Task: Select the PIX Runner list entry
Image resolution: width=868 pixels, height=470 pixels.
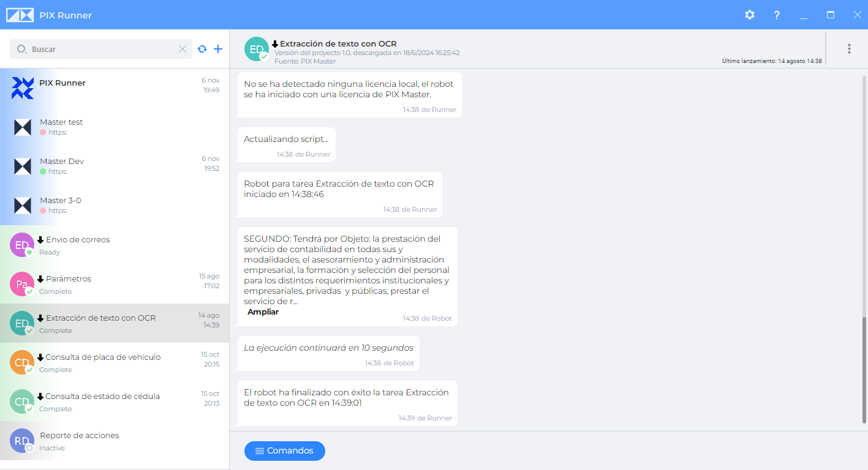Action: (x=115, y=88)
